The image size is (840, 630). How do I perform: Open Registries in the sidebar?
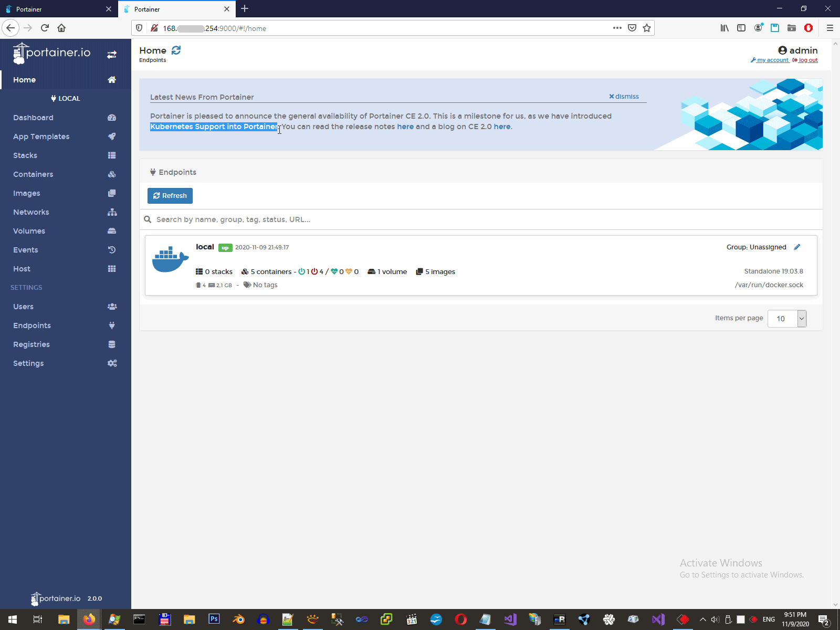coord(66,344)
